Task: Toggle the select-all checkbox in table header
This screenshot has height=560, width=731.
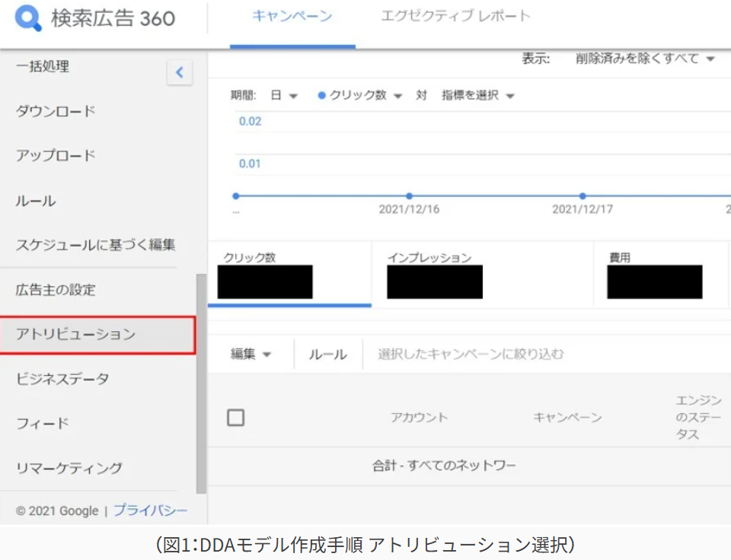Action: tap(236, 417)
